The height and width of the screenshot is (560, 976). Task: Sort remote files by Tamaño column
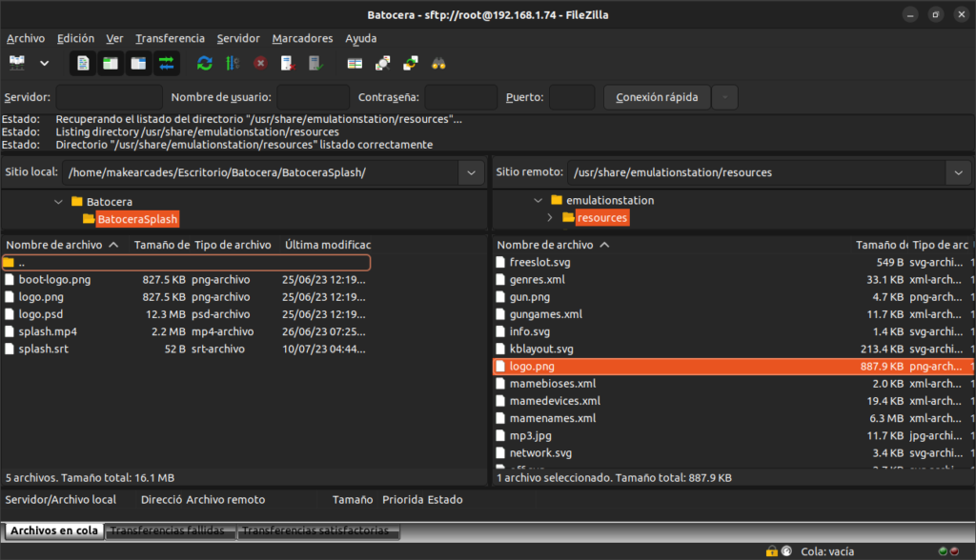(x=882, y=245)
